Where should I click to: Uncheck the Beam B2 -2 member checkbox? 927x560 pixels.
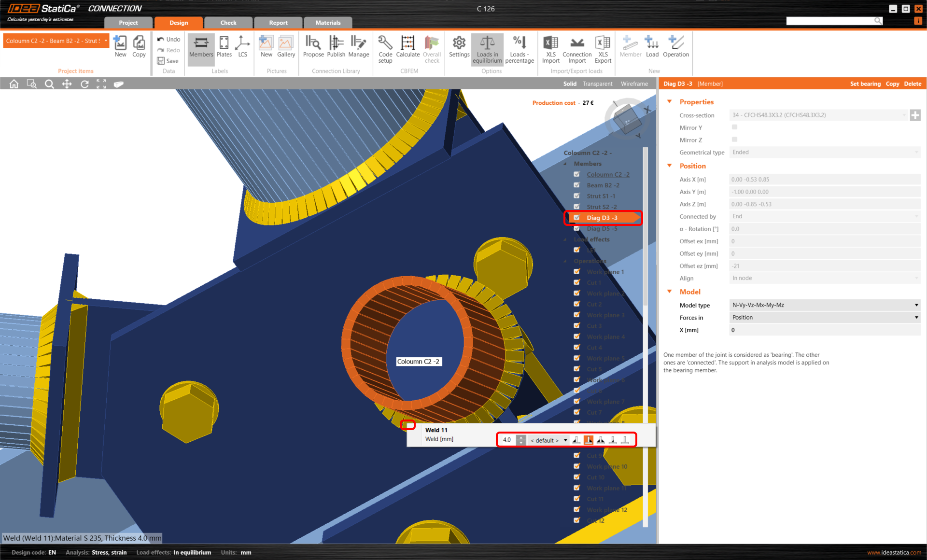tap(576, 185)
